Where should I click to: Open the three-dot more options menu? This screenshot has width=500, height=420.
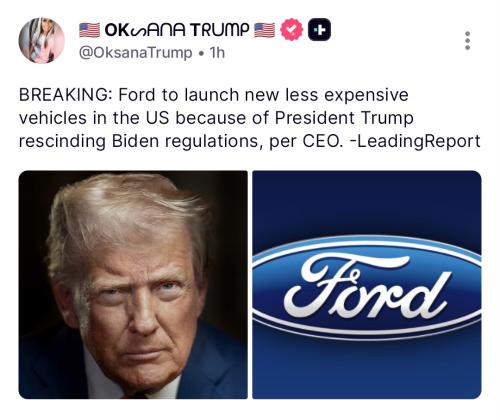pos(467,41)
